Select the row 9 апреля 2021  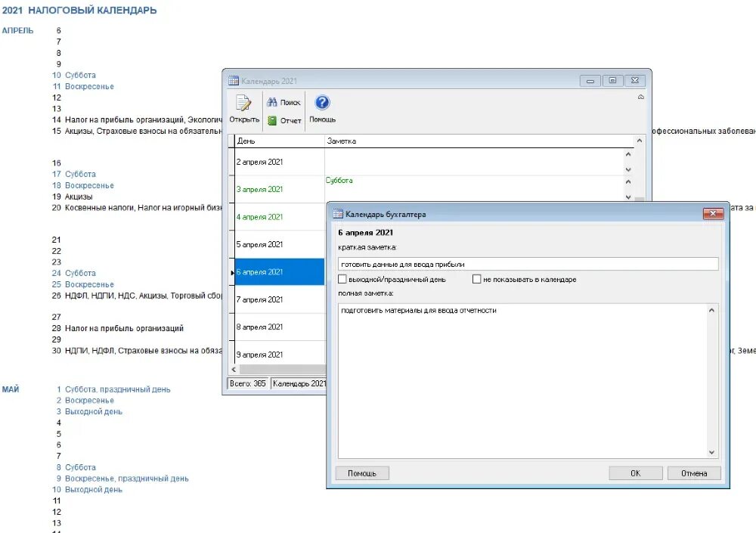pyautogui.click(x=280, y=354)
